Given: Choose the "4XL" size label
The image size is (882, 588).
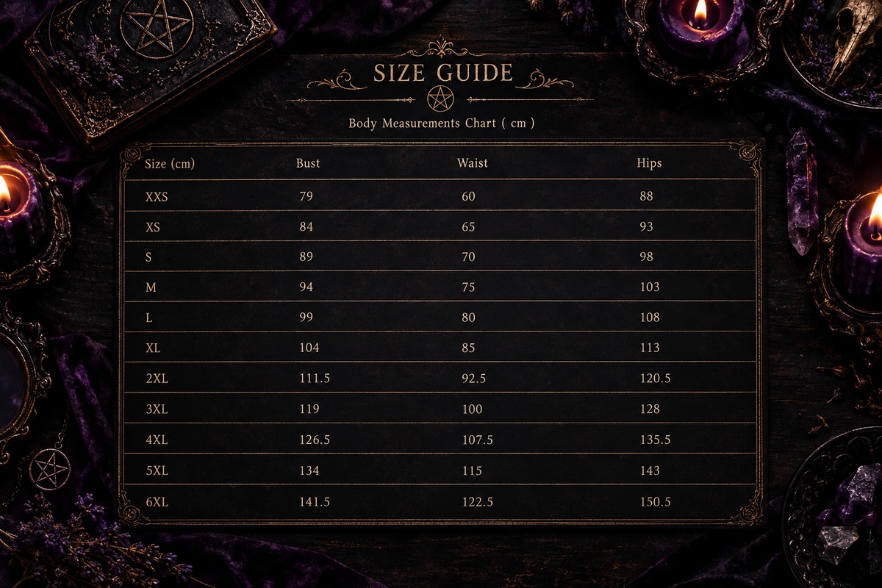Looking at the screenshot, I should tap(157, 440).
